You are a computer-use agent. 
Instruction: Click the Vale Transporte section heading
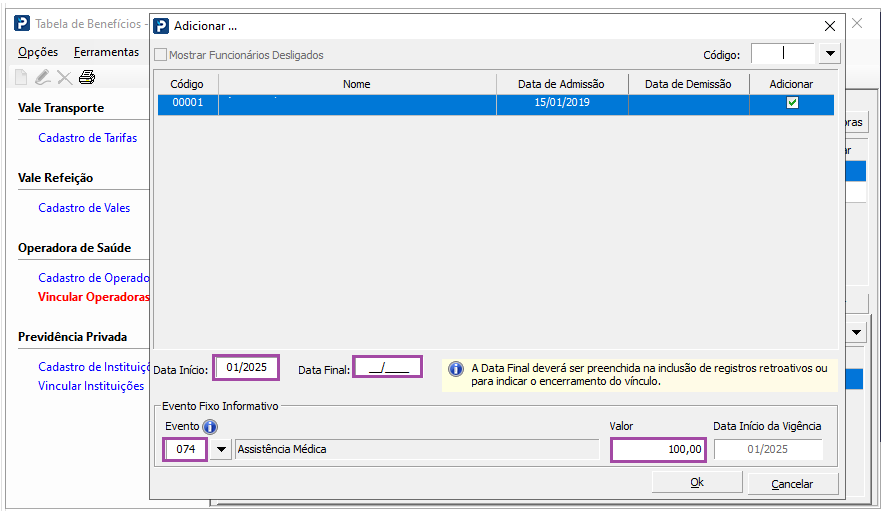pos(61,108)
